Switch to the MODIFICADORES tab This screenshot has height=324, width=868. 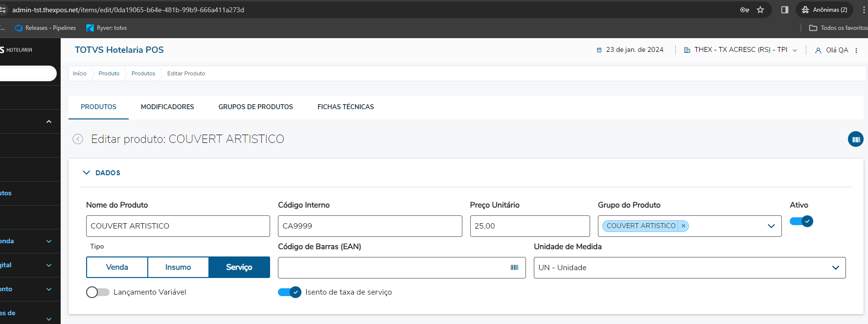[167, 107]
